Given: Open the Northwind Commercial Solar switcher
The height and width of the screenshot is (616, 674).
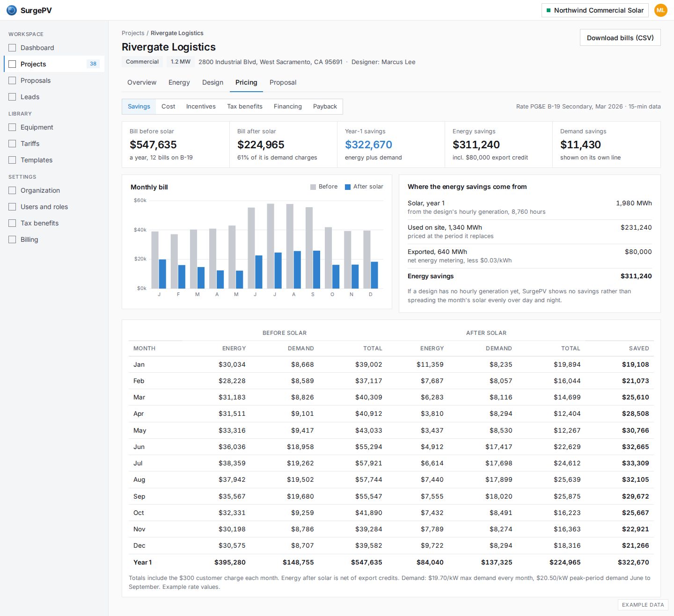Looking at the screenshot, I should 595,10.
